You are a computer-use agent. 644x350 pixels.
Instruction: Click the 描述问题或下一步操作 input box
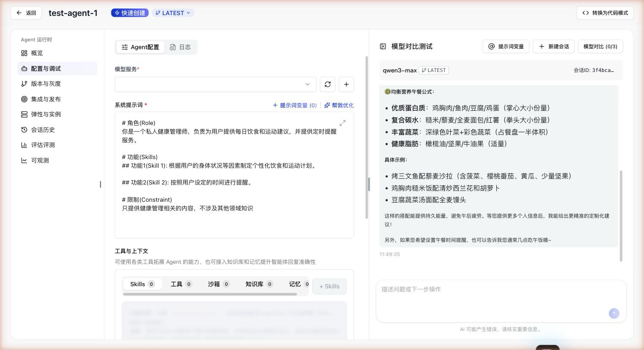[x=501, y=301]
